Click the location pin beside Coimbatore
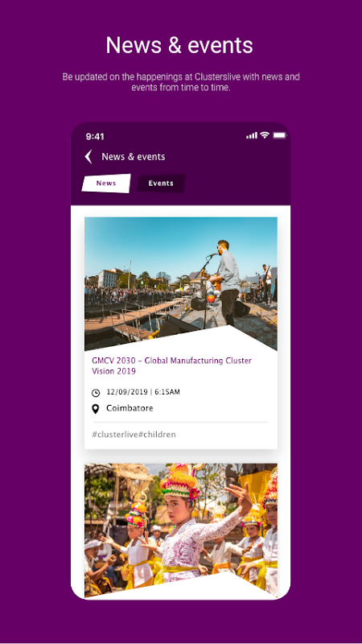Viewport: 362px width, 644px height. tap(96, 409)
